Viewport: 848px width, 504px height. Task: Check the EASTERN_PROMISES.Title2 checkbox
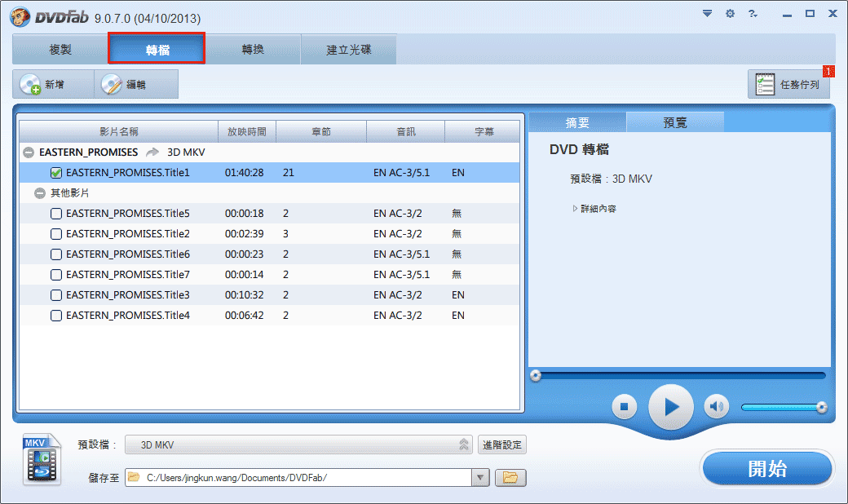55,234
